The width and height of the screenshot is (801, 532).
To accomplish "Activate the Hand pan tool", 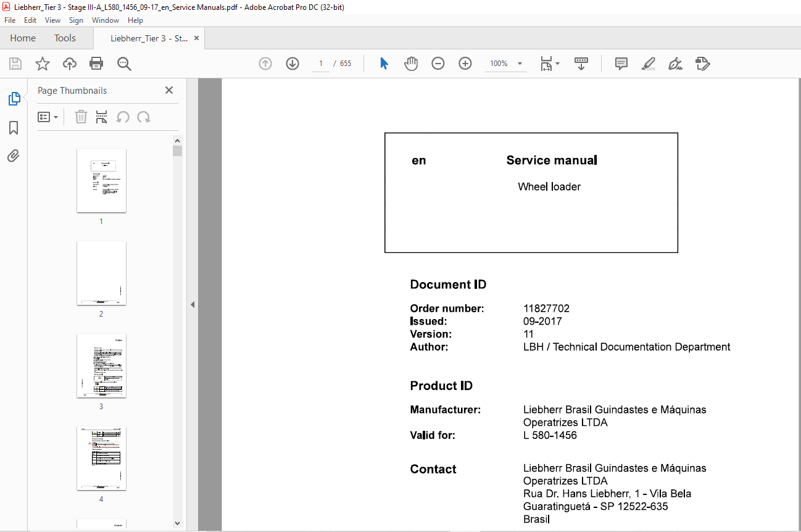I will [x=411, y=64].
